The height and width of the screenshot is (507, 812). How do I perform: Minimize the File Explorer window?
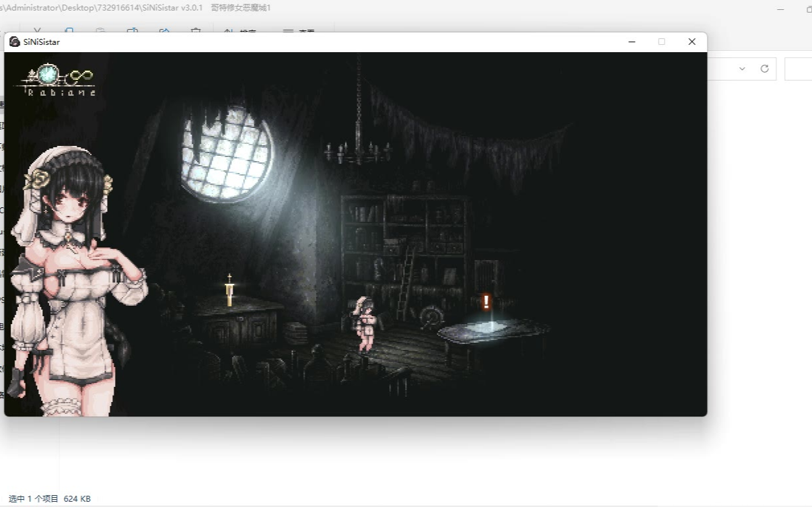[780, 9]
